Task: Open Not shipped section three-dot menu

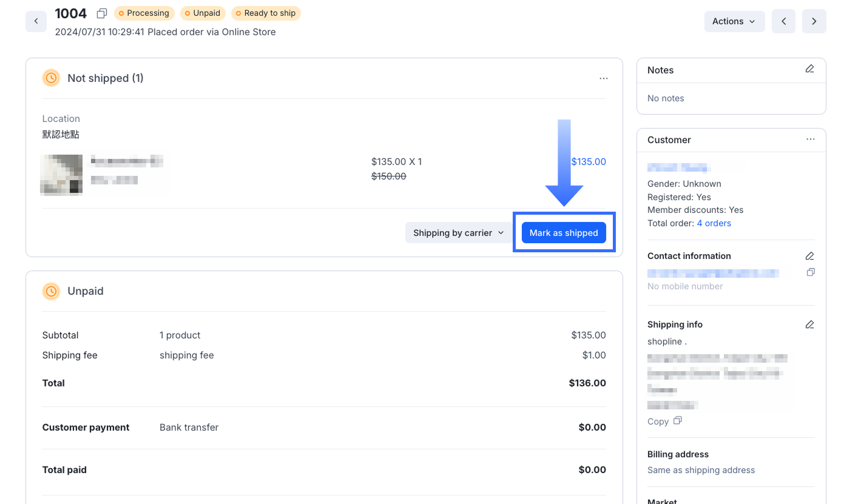Action: 603,78
